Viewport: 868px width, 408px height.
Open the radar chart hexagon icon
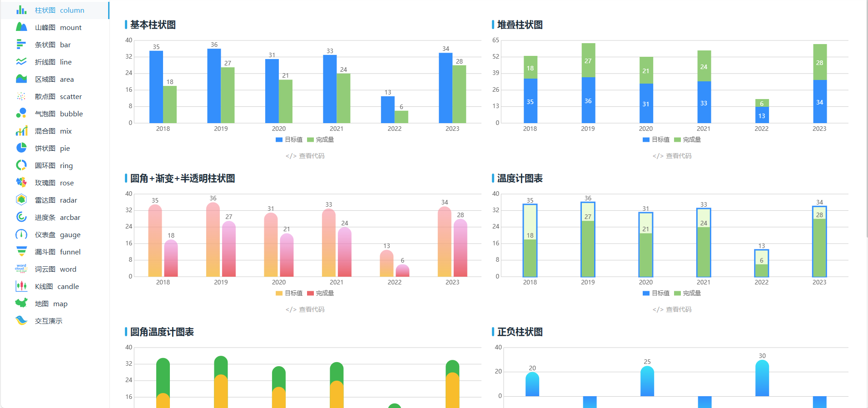coord(21,200)
